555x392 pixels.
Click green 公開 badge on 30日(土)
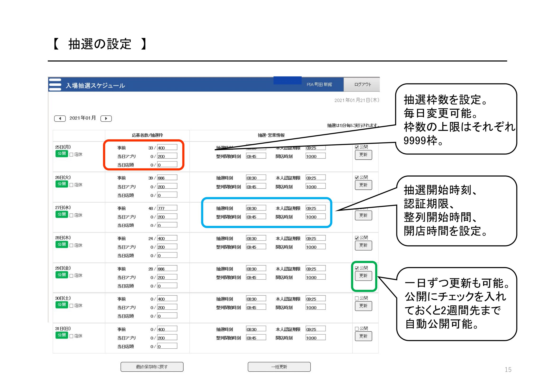[x=62, y=305]
